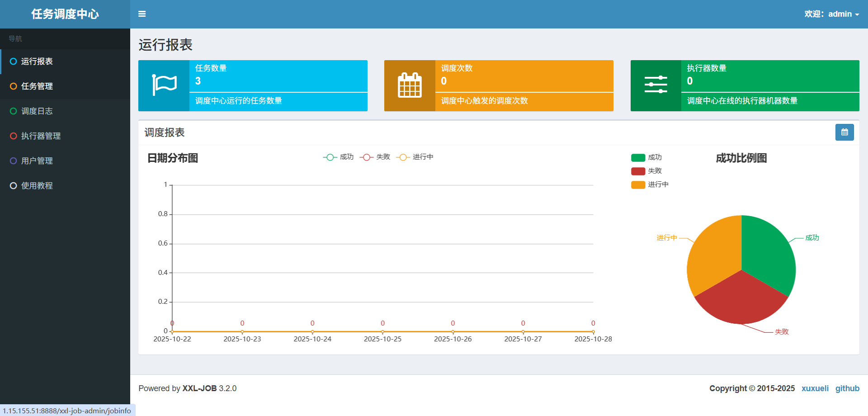Viewport: 868px width, 416px height.
Task: Open the calendar date range picker button
Action: (x=844, y=132)
